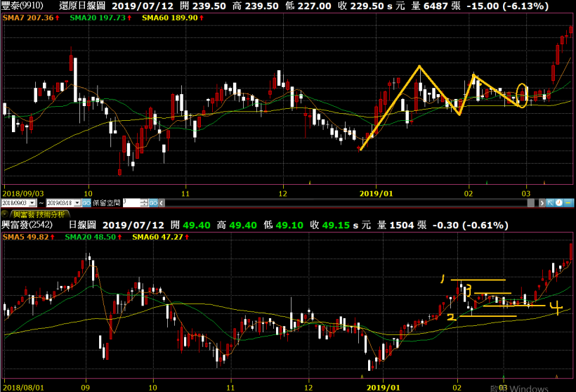Click the 收 49.15 closing price in the 興富發 header
This screenshot has height=392, width=576.
tap(330, 225)
